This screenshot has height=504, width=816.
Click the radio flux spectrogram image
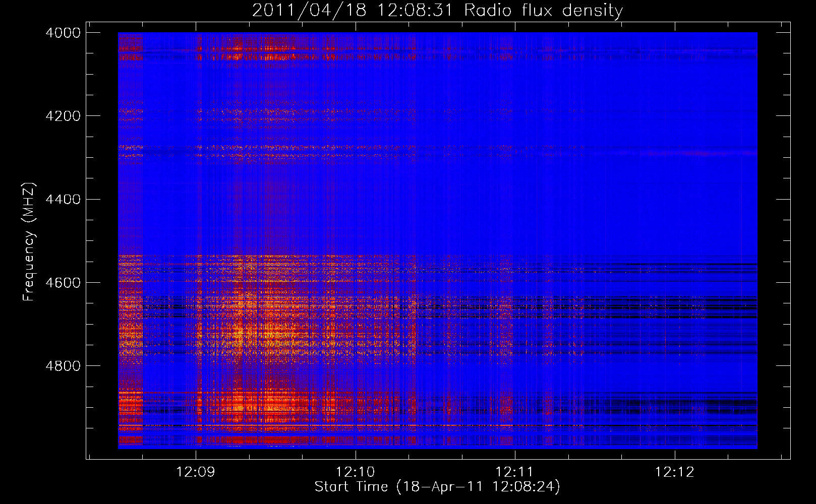pyautogui.click(x=437, y=240)
